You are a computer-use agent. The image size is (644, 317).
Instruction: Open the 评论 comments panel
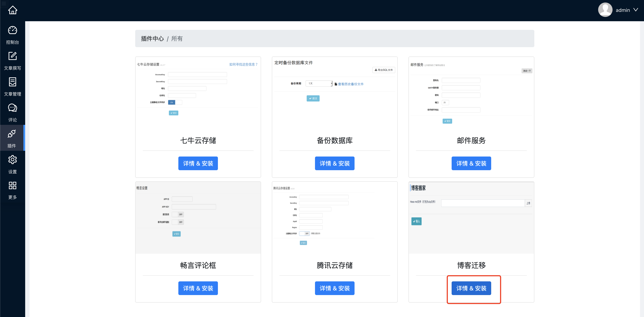click(x=12, y=112)
